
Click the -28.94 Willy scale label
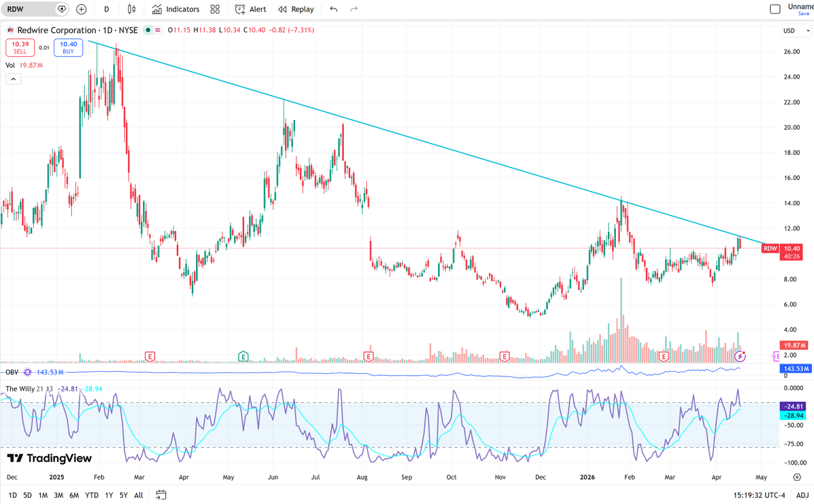pos(793,414)
